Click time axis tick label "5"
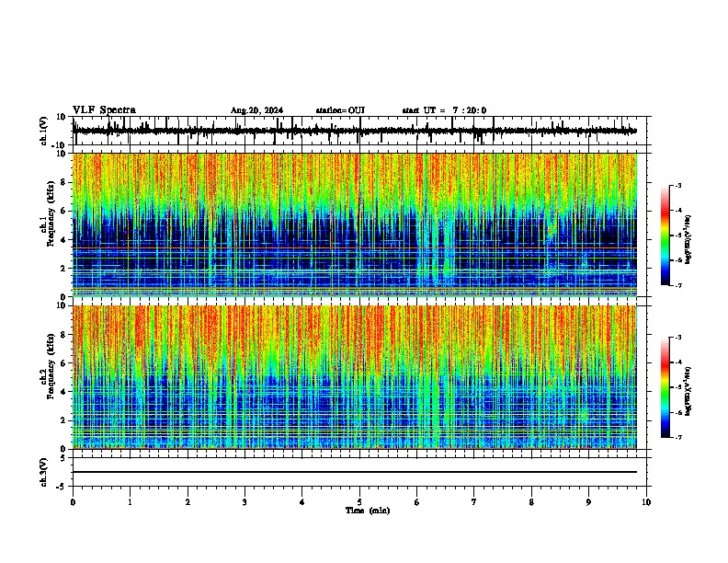 (359, 502)
